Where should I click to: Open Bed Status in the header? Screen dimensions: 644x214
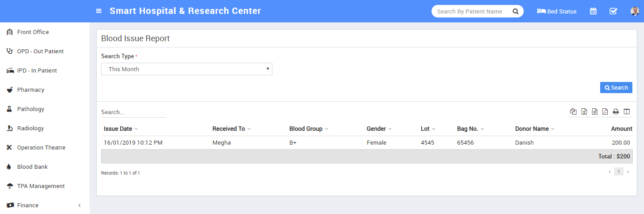(x=557, y=11)
